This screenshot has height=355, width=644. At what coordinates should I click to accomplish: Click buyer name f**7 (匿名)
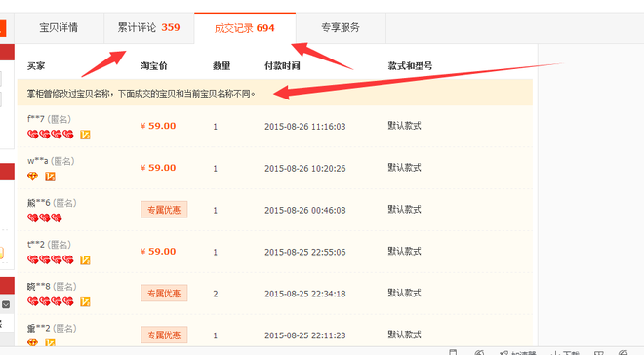50,119
